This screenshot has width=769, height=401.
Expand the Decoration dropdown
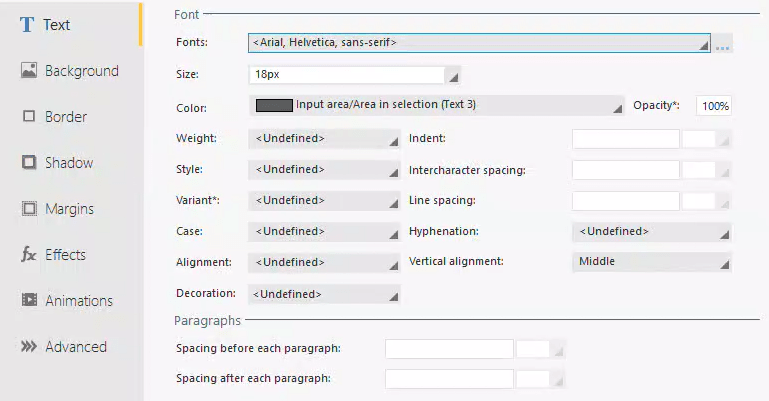click(324, 294)
